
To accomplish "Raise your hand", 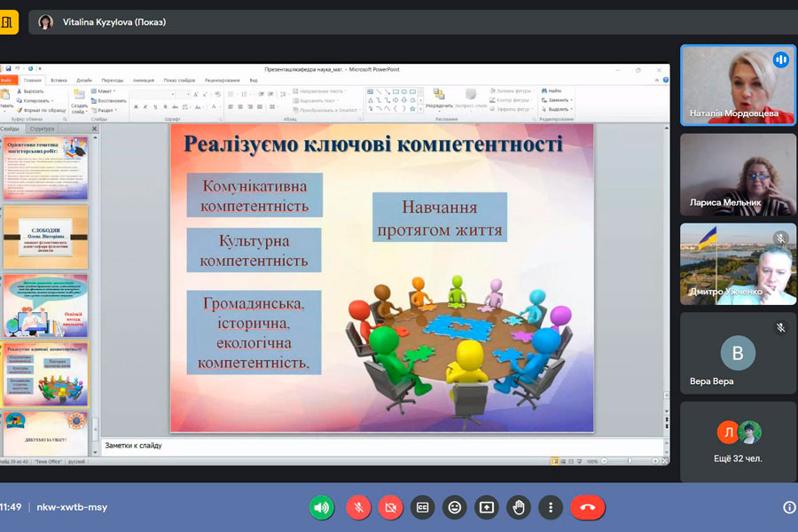I will tap(519, 507).
